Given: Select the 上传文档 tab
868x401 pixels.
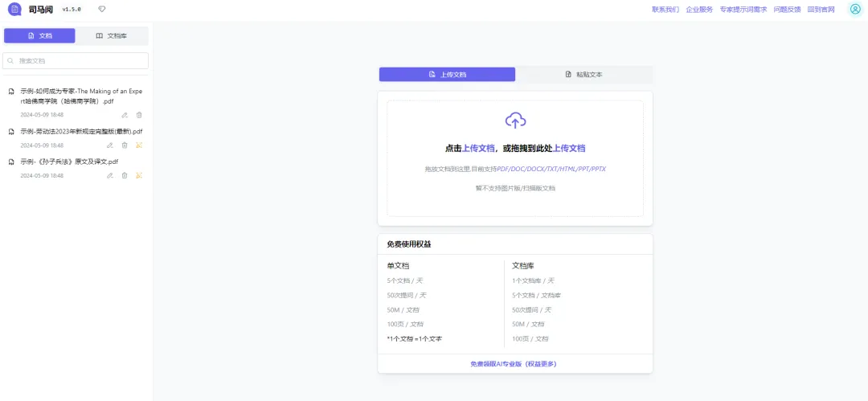Looking at the screenshot, I should 448,74.
